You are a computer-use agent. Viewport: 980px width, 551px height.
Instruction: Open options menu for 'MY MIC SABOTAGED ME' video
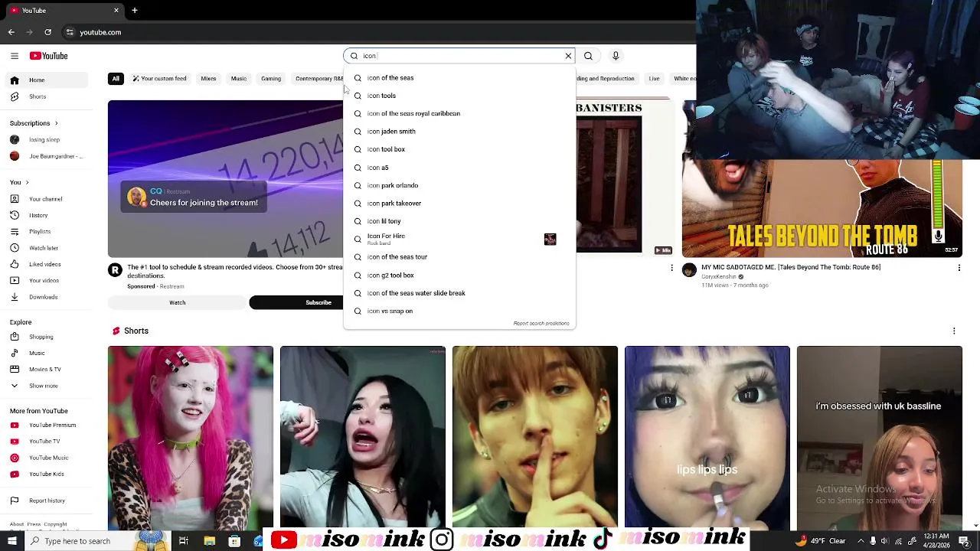959,268
